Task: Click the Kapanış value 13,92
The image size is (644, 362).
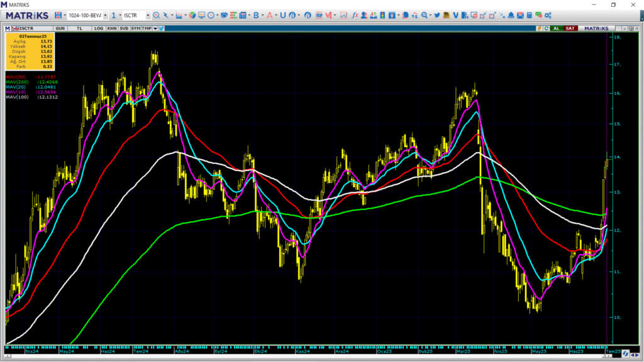Action: (46, 56)
